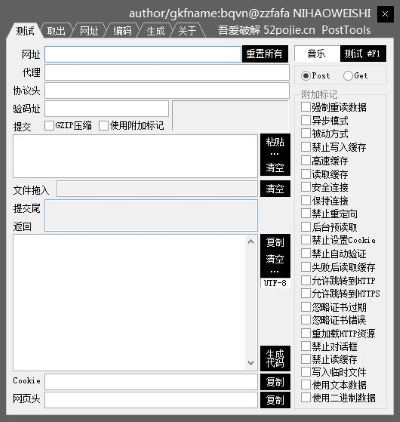The height and width of the screenshot is (422, 400).
Task: Run the 测试 #F1 button
Action: [363, 54]
